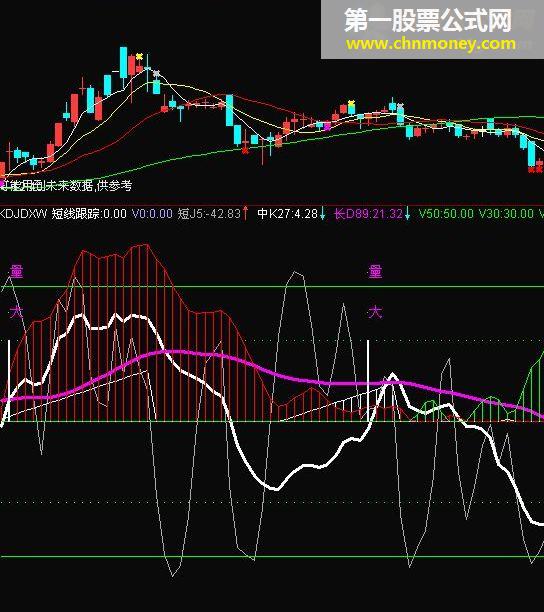Click the red up arrow after 短J5 value
Image resolution: width=544 pixels, height=612 pixels.
tap(245, 213)
